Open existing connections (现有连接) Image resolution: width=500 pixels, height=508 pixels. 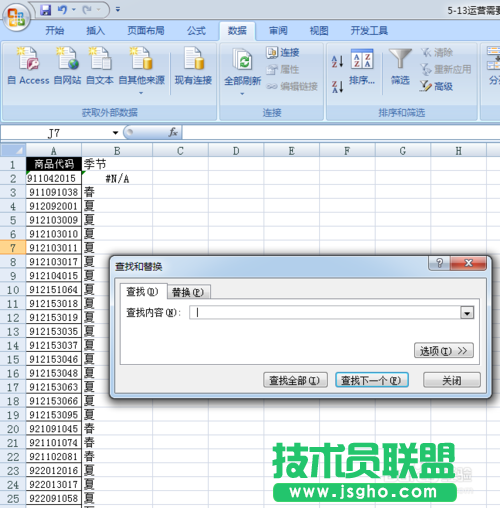[x=193, y=66]
